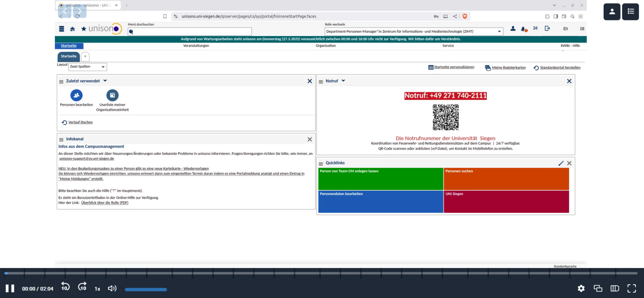This screenshot has width=644, height=298.
Task: Edit Quicklinks with the pencil icon
Action: pos(561,163)
